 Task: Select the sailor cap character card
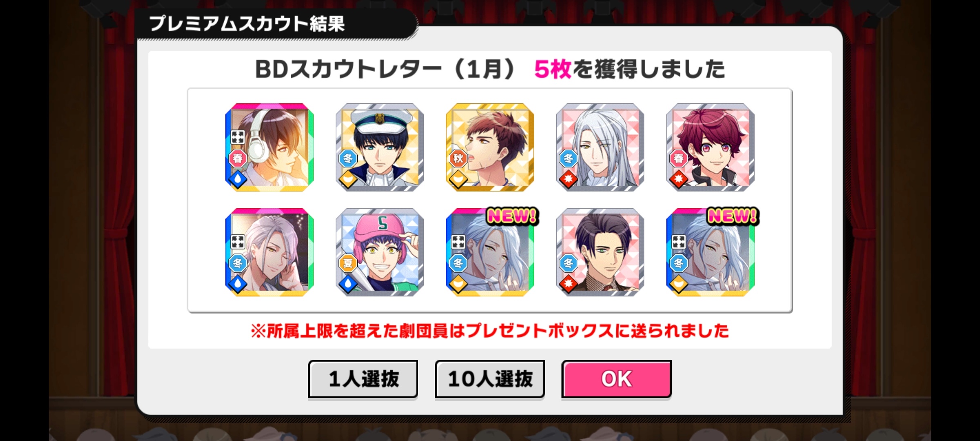[x=380, y=147]
